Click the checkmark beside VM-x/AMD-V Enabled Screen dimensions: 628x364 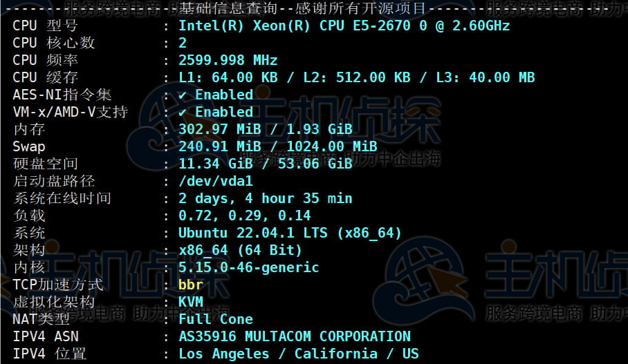182,112
